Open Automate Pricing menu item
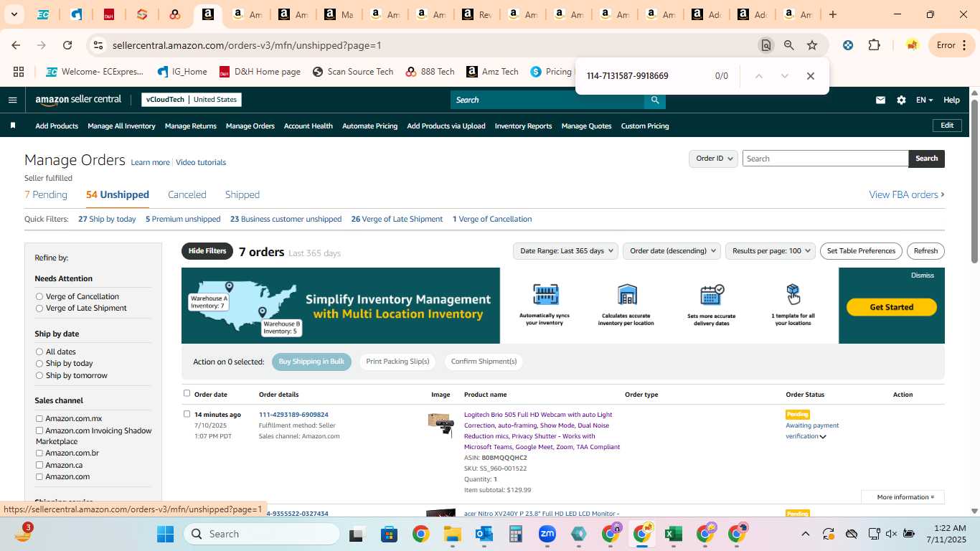 pos(369,126)
